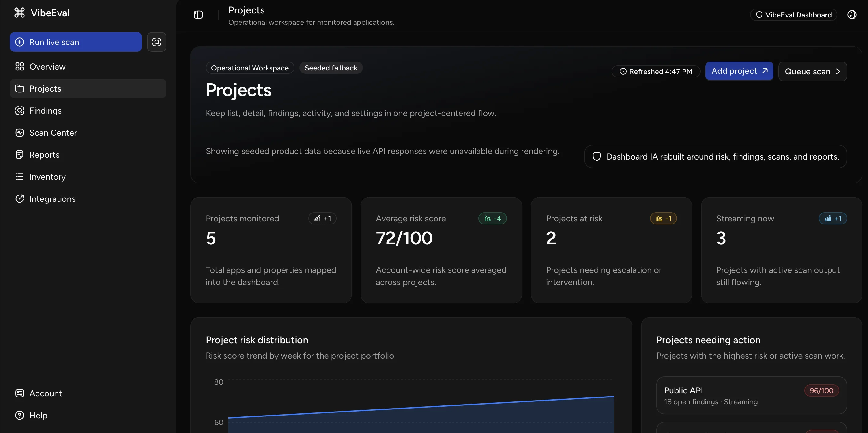The width and height of the screenshot is (868, 433).
Task: Collapse the sidebar with the panel toggle
Action: coord(198,14)
